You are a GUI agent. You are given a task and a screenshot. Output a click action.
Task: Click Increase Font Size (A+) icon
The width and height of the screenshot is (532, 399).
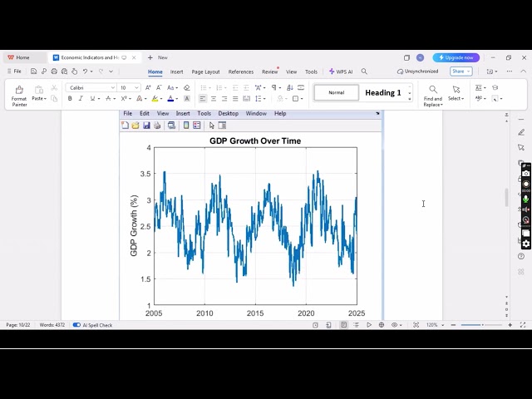148,88
